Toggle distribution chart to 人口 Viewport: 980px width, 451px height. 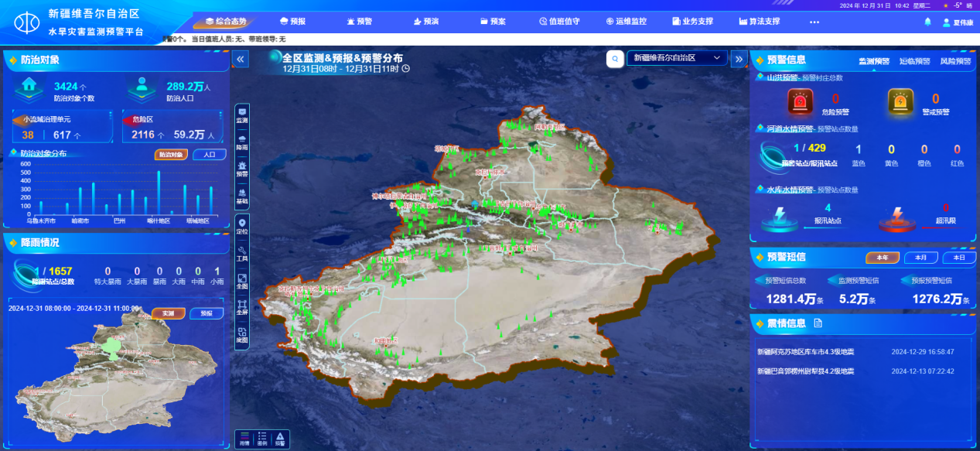point(209,154)
